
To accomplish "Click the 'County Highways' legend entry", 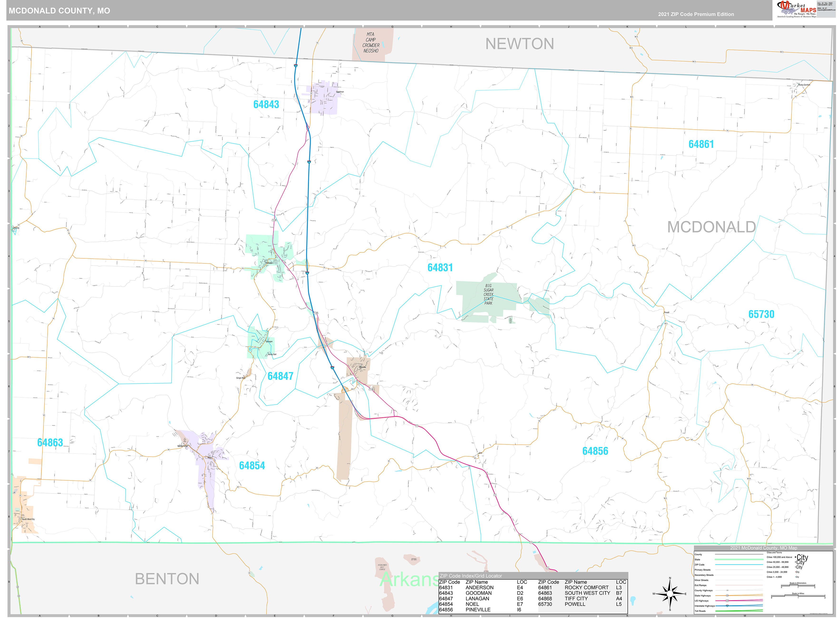I will coord(704,591).
